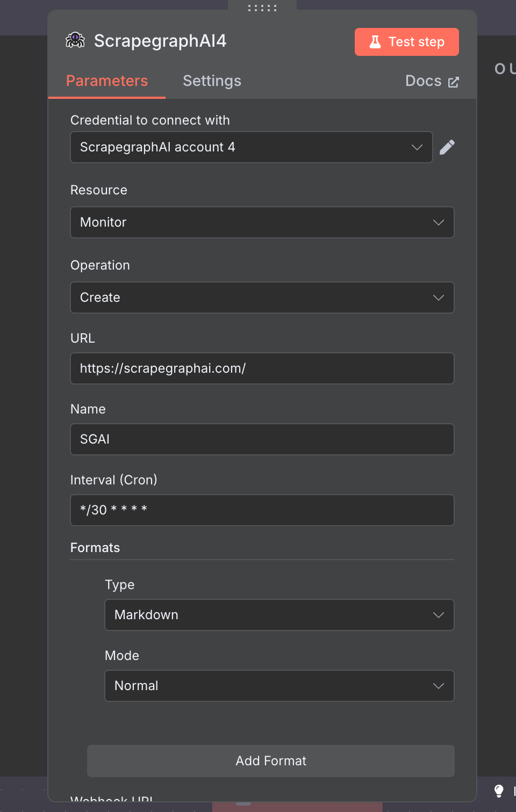Click the Interval (Cron) input field

[x=262, y=510]
